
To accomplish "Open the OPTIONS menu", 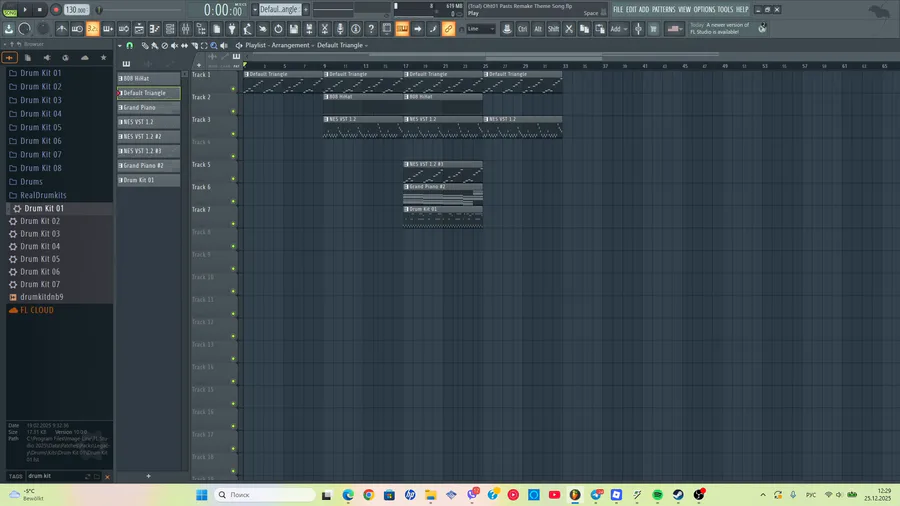I will (x=704, y=10).
